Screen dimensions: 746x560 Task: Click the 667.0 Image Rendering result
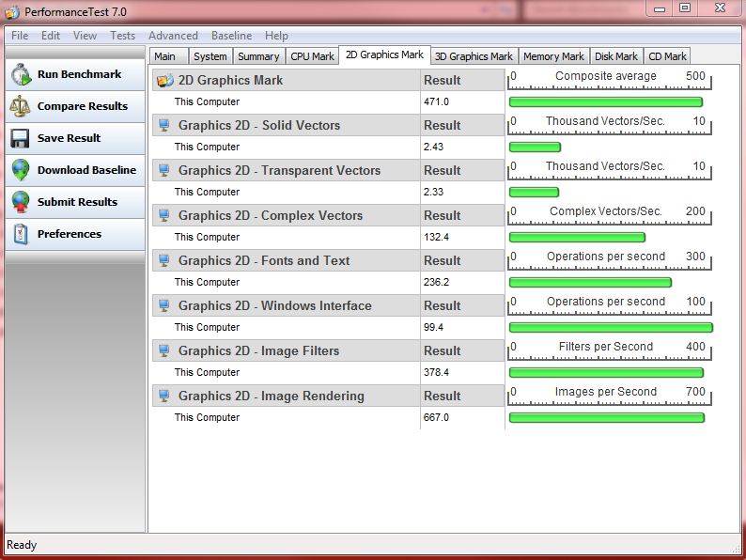436,417
